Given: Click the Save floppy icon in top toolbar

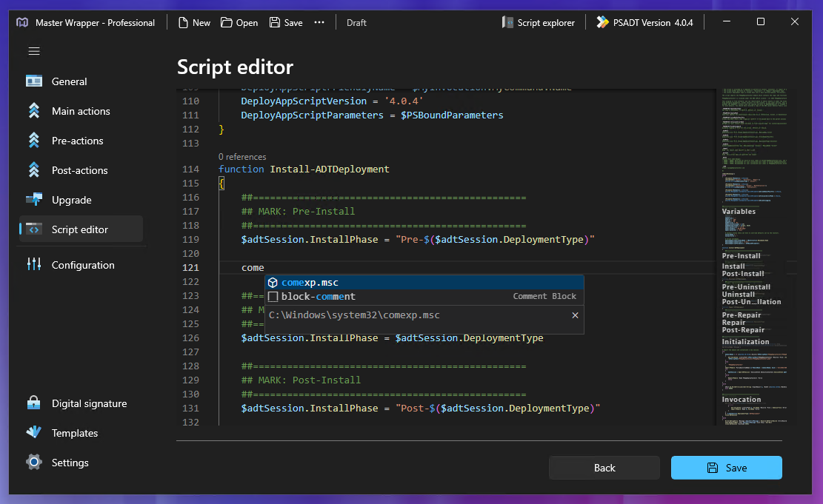Looking at the screenshot, I should coord(275,22).
